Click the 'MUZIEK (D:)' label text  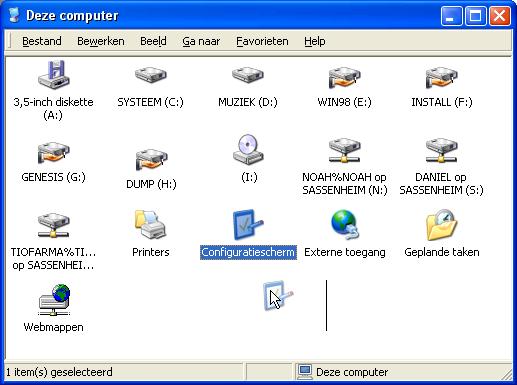click(x=248, y=102)
